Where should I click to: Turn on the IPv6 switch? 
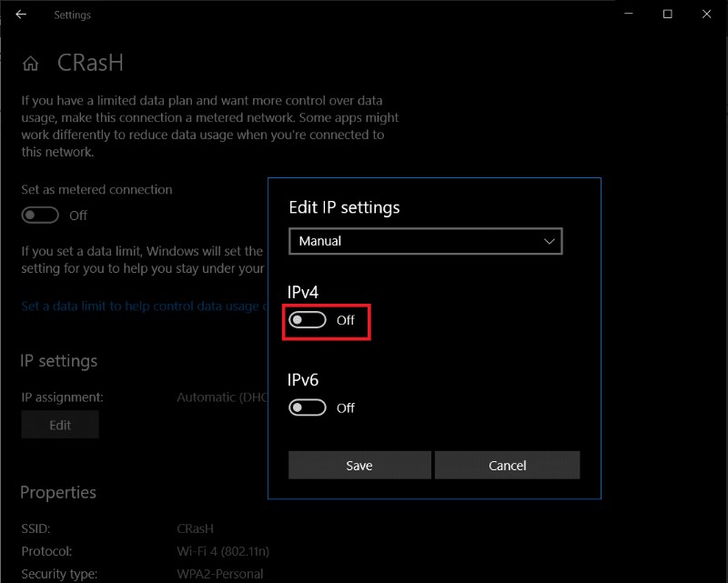click(308, 407)
